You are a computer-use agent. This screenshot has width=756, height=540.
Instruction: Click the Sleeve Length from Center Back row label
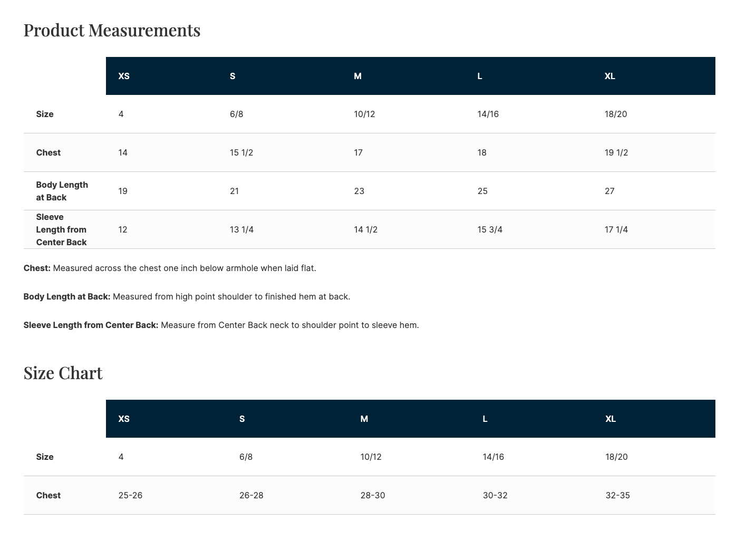tap(61, 229)
